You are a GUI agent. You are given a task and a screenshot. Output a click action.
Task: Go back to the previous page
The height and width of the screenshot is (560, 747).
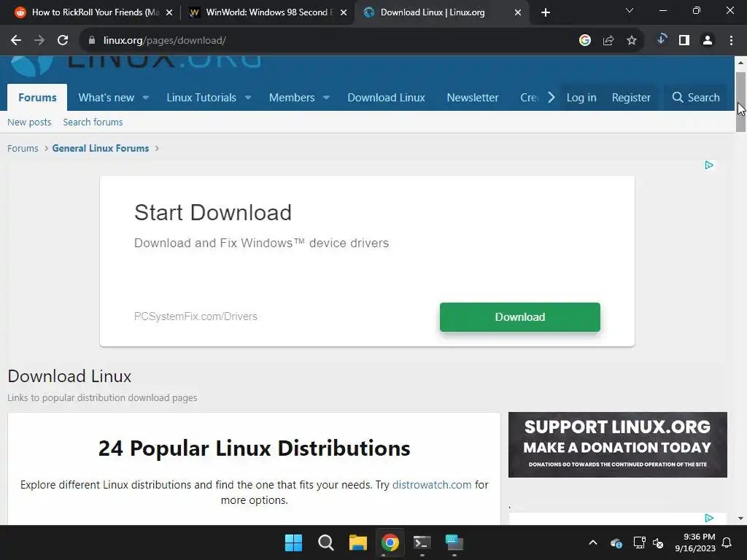(x=16, y=41)
